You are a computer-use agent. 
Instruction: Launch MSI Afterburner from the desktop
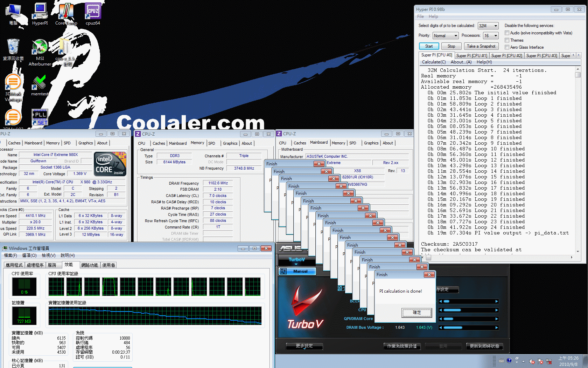coord(40,53)
